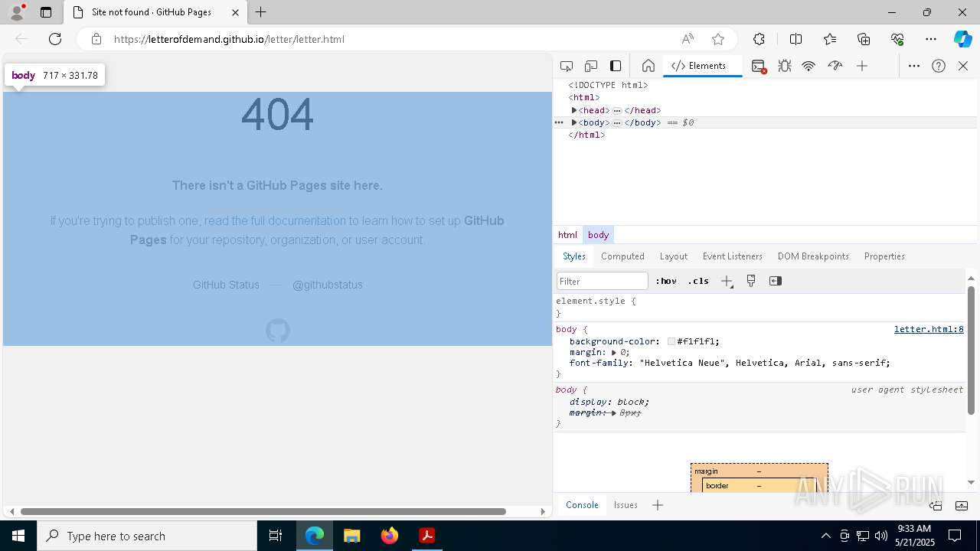980x551 pixels.
Task: Select body in the DOM breadcrumb
Action: [598, 235]
